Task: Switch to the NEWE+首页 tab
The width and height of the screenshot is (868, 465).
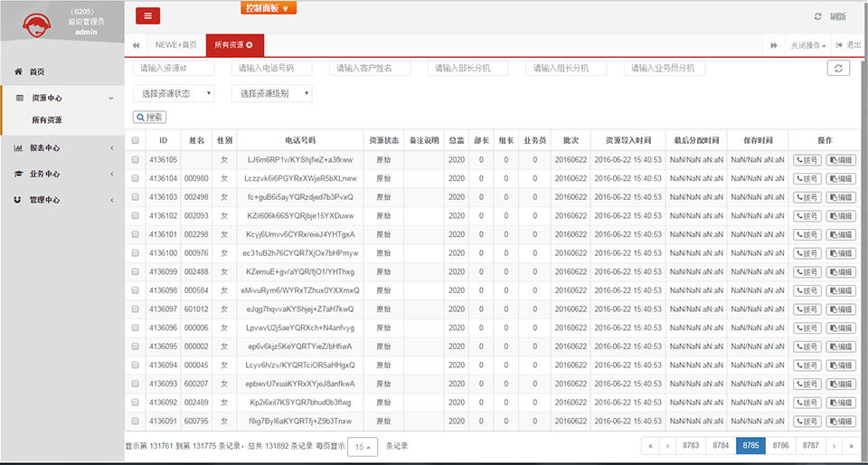Action: 175,45
